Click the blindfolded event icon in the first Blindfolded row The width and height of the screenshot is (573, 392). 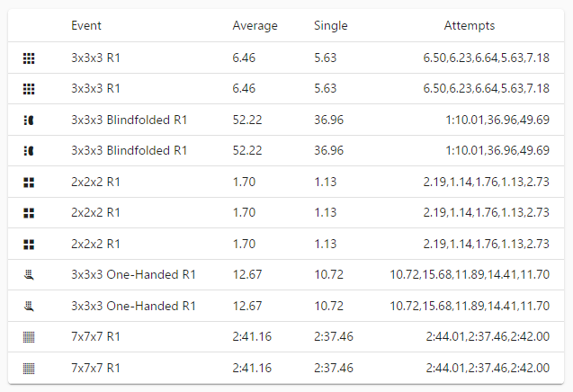(29, 120)
